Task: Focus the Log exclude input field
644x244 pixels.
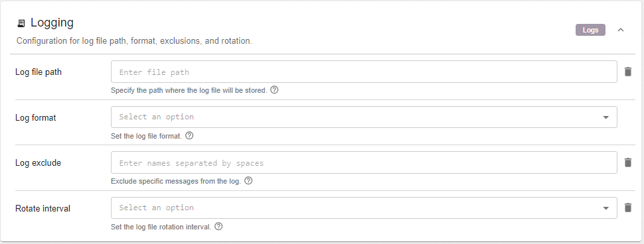Action: tap(364, 162)
